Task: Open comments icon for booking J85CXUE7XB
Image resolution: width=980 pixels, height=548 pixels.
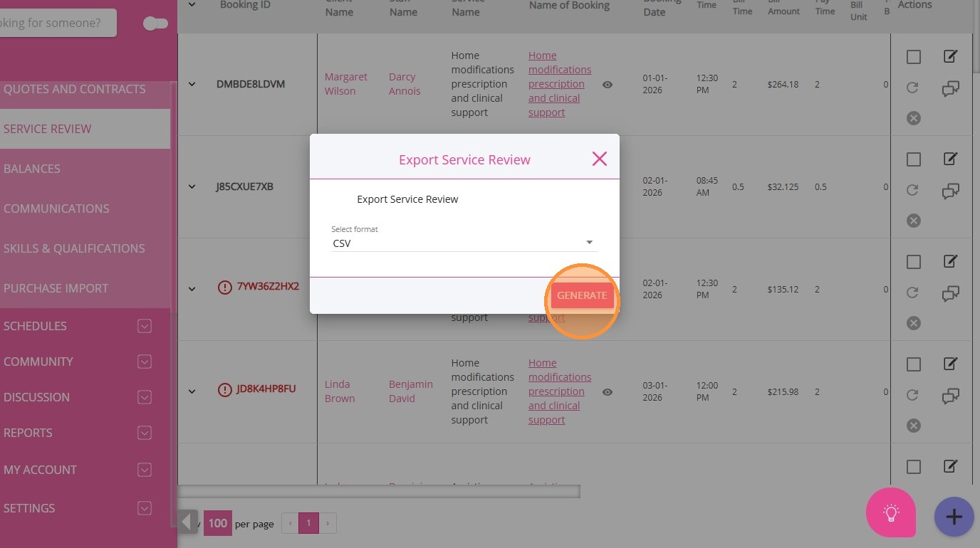Action: pos(950,191)
